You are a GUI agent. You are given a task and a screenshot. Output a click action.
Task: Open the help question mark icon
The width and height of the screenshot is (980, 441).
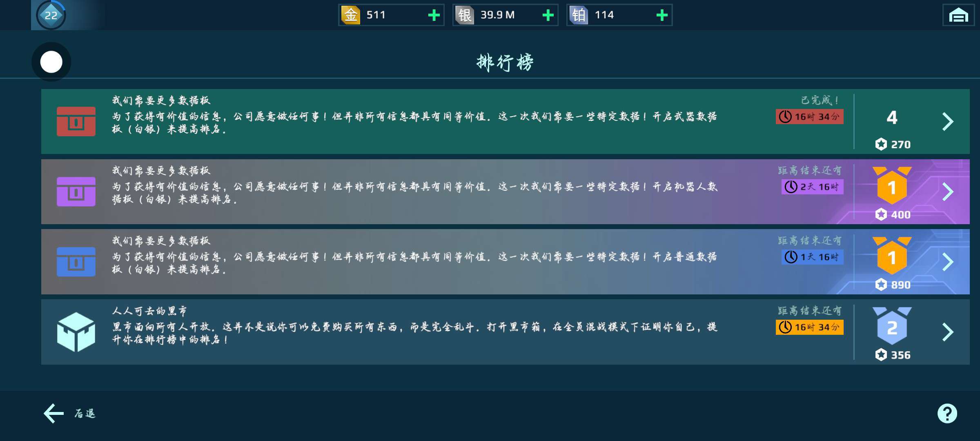[947, 413]
